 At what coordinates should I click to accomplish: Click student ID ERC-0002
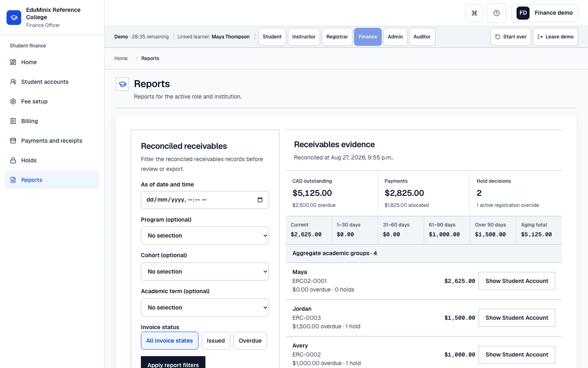307,355
